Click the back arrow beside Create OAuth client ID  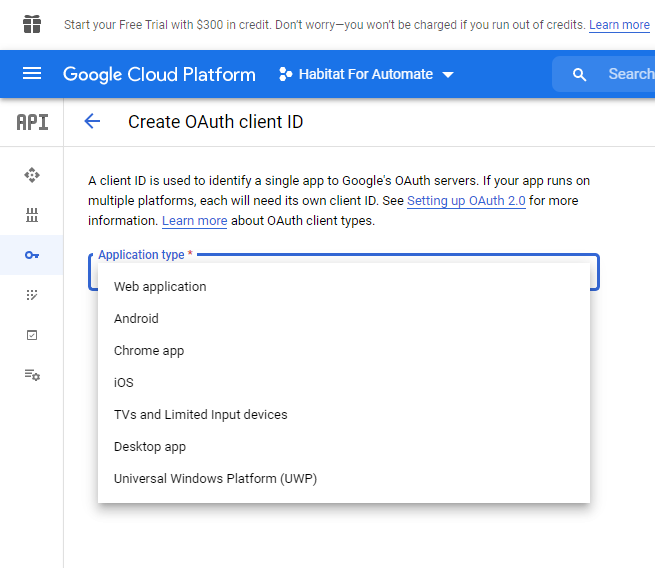click(x=92, y=122)
